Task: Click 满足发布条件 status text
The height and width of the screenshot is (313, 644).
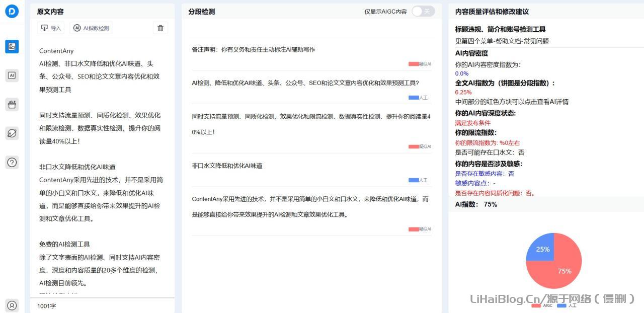Action: [473, 123]
